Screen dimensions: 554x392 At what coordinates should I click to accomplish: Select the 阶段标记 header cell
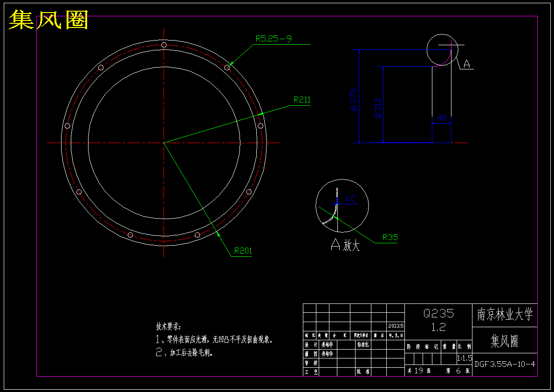(423, 347)
